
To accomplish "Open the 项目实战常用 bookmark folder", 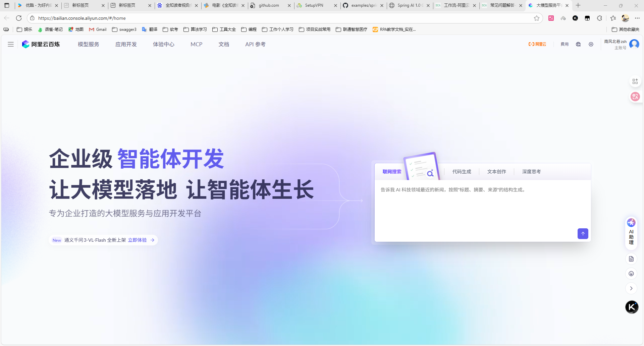I will tap(315, 30).
